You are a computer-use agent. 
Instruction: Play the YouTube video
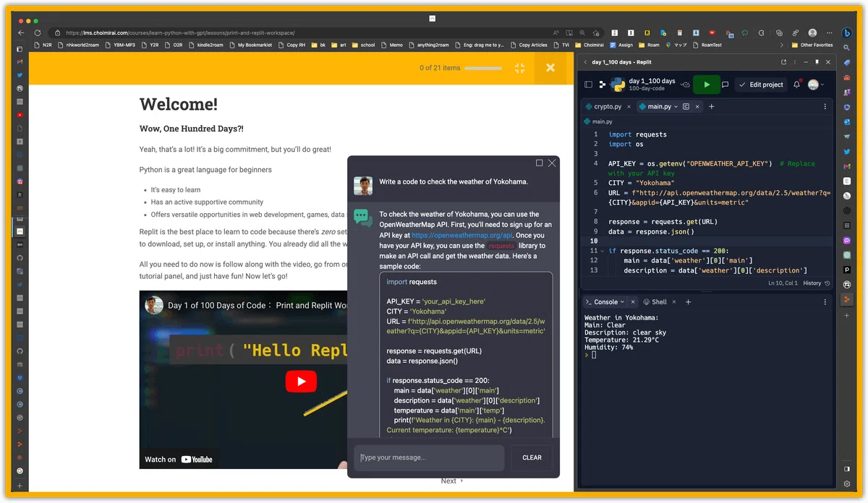(301, 381)
